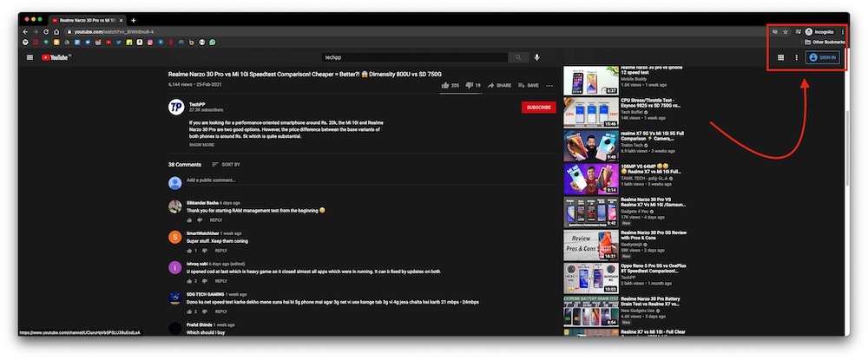Open realme X7 5G Vs Mi 10i video
This screenshot has height=360, width=868.
coord(590,146)
